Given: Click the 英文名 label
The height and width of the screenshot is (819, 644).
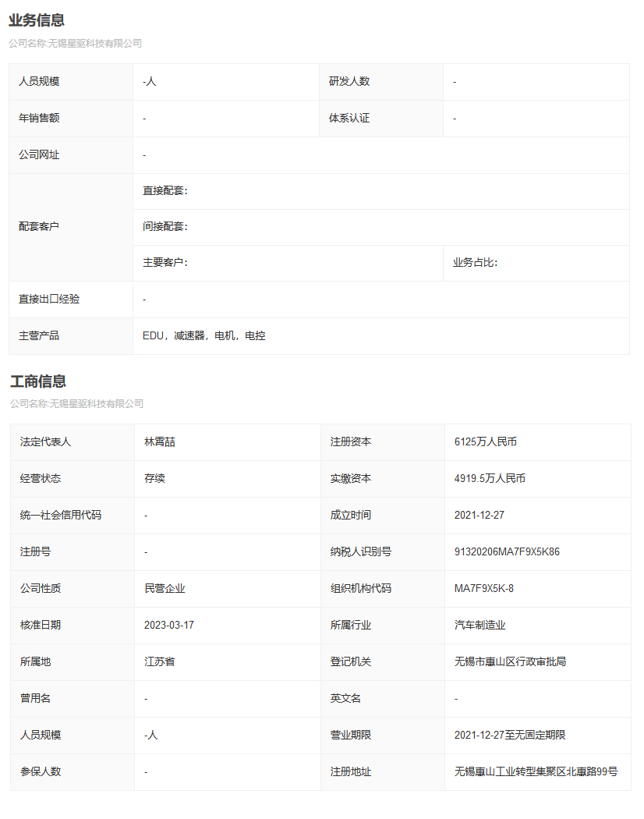Looking at the screenshot, I should [345, 698].
